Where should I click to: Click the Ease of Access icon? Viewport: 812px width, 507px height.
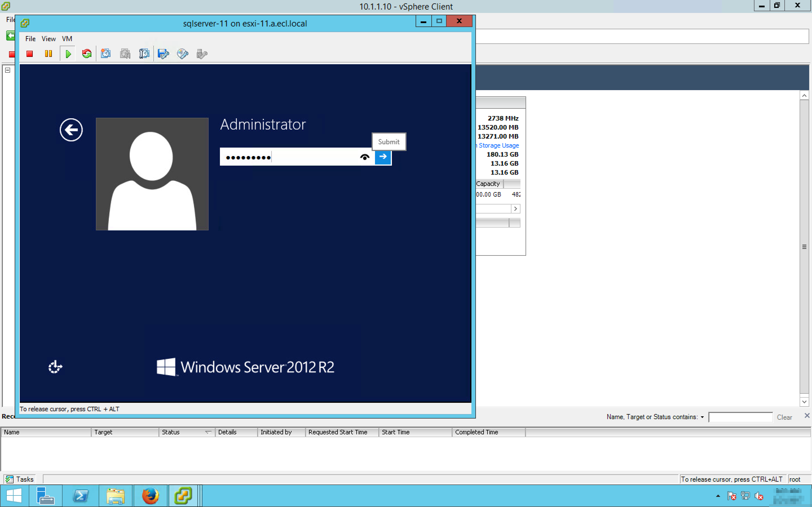(55, 367)
